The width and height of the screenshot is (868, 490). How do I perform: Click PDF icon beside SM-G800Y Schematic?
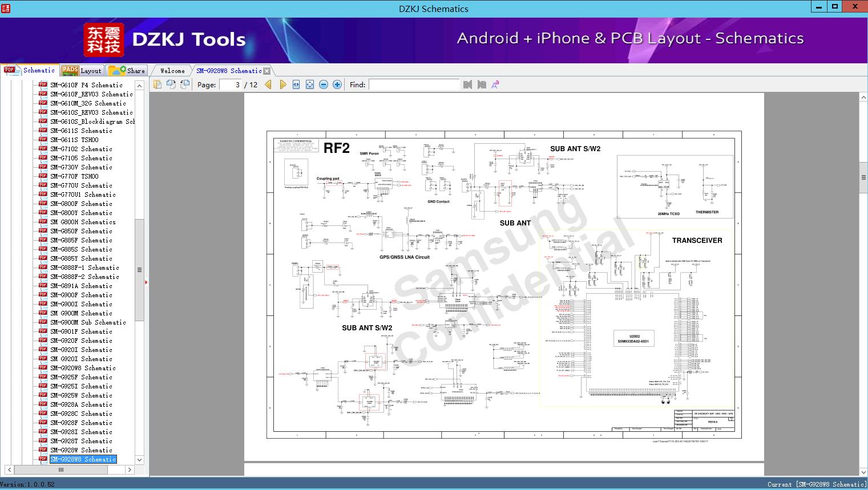(43, 212)
